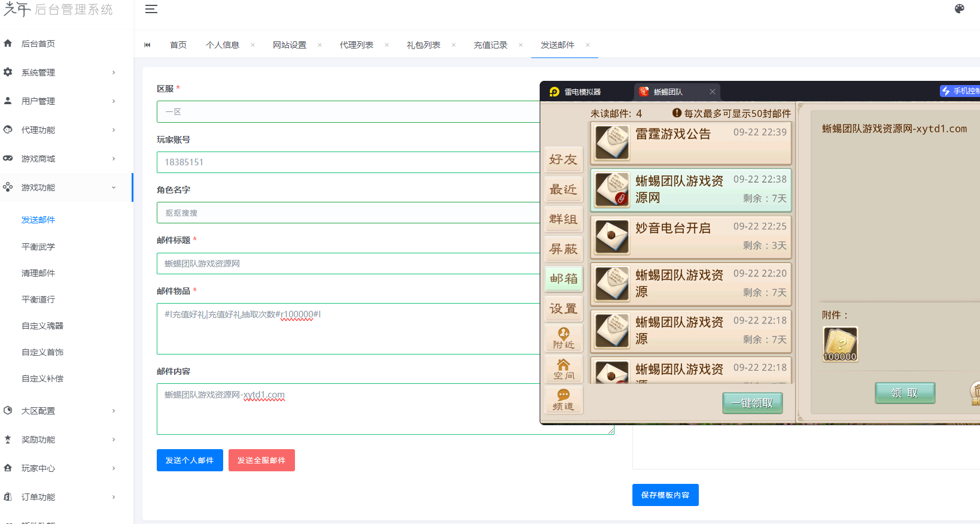Open 频道 chat channel icon

[x=563, y=399]
